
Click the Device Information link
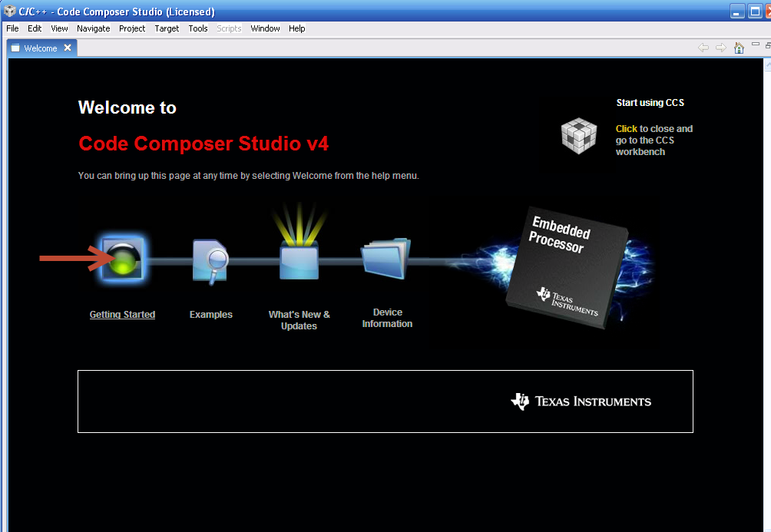(x=387, y=318)
